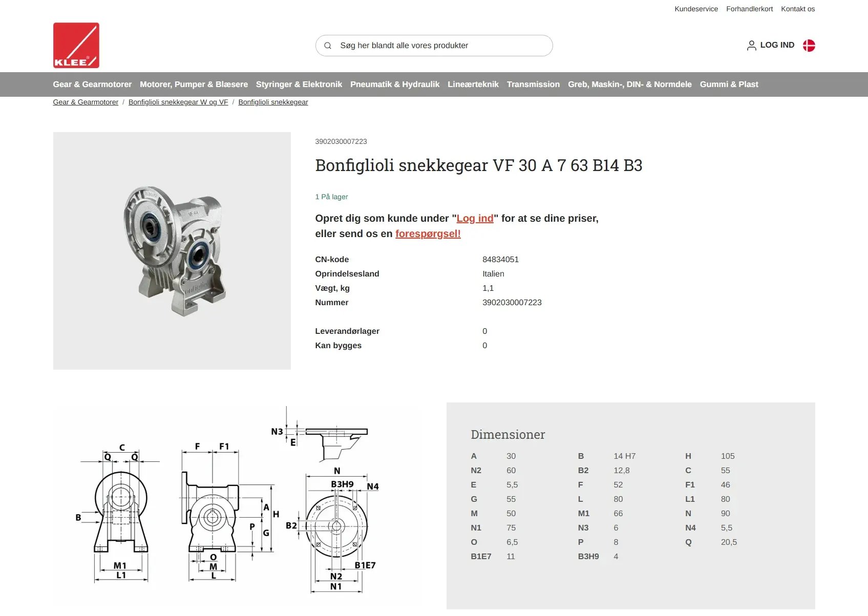The width and height of the screenshot is (868, 616).
Task: Open Styringer & Elektronik menu
Action: click(x=299, y=84)
